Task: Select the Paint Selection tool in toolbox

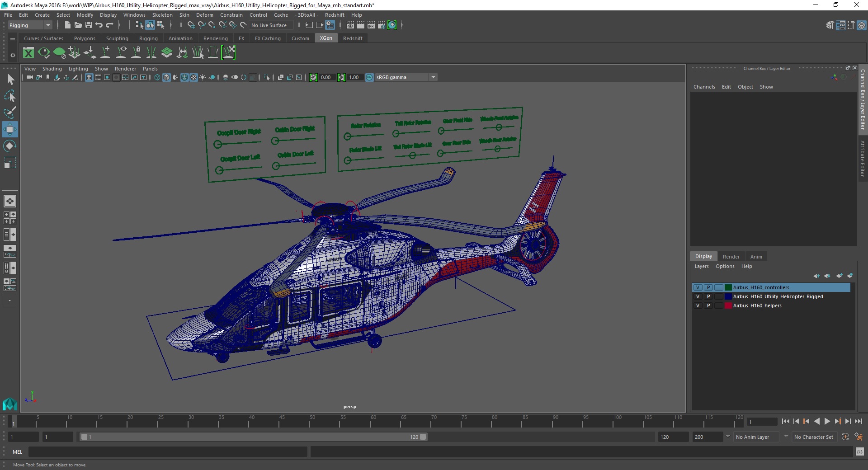Action: [x=9, y=113]
